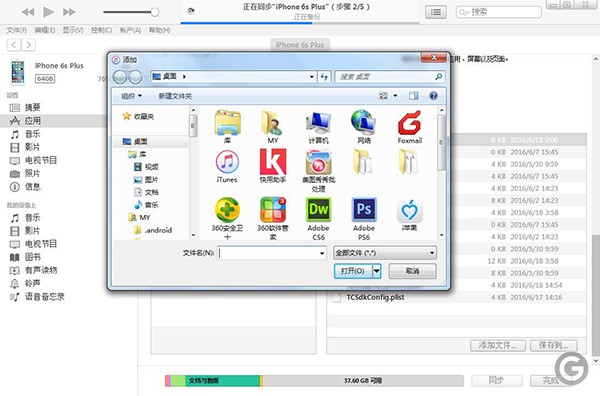This screenshot has width=600, height=396.
Task: Toggle the preview pane icon in dialog
Action: tap(413, 96)
